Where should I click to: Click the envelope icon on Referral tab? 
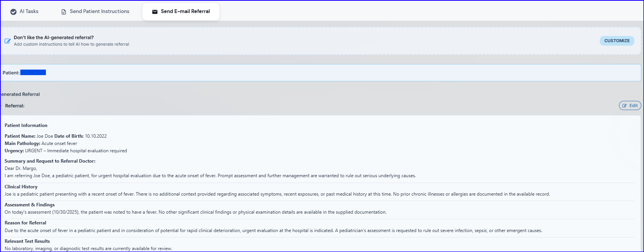(155, 12)
